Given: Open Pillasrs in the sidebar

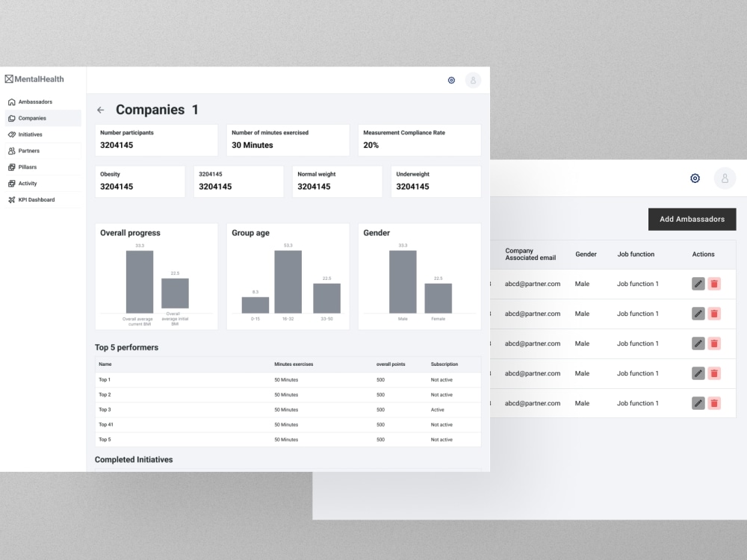Looking at the screenshot, I should [x=43, y=167].
